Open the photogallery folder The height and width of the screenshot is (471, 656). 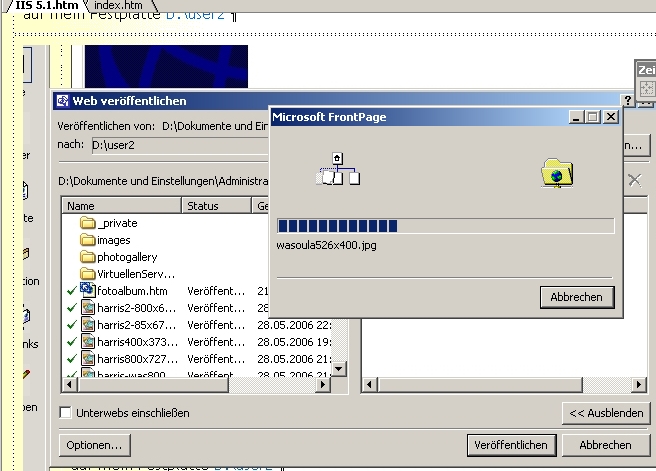coord(126,257)
